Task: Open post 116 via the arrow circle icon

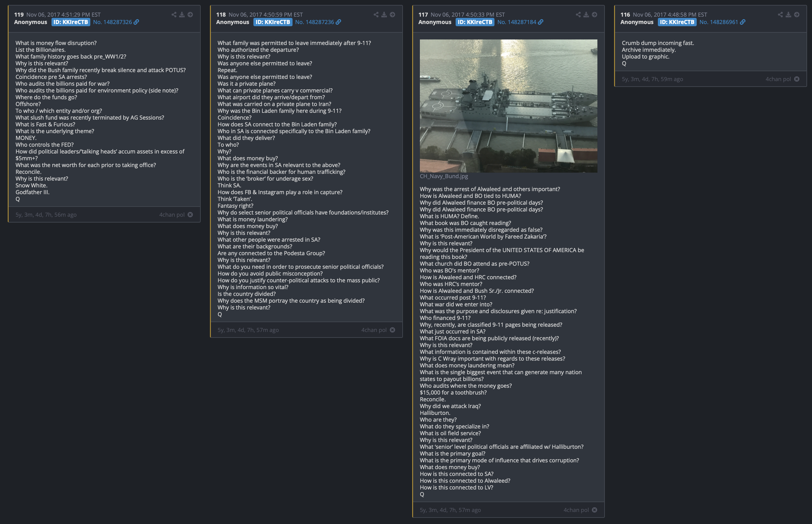Action: point(797,14)
